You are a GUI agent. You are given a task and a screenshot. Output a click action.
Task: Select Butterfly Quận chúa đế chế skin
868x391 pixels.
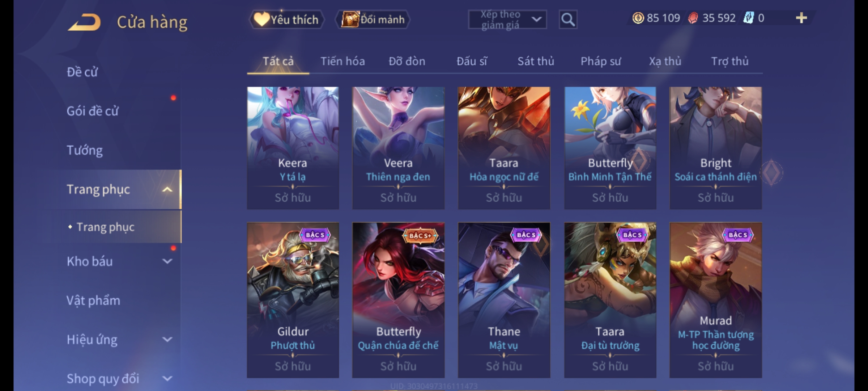398,300
